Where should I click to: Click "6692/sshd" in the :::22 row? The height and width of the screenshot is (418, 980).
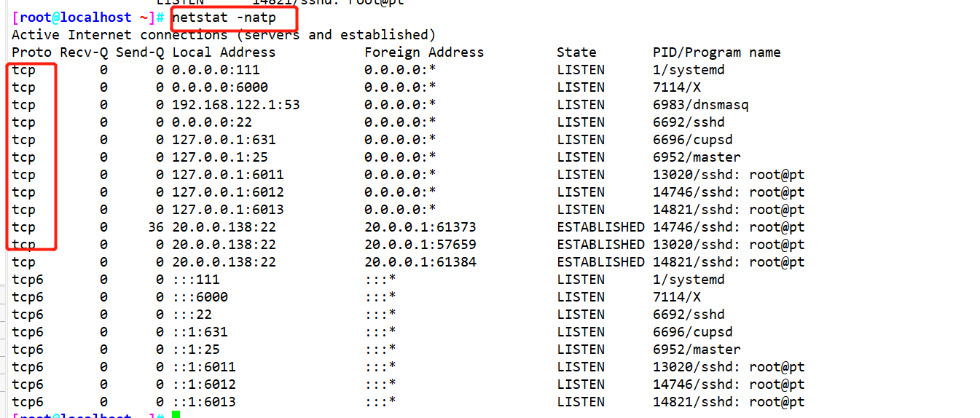pyautogui.click(x=689, y=315)
